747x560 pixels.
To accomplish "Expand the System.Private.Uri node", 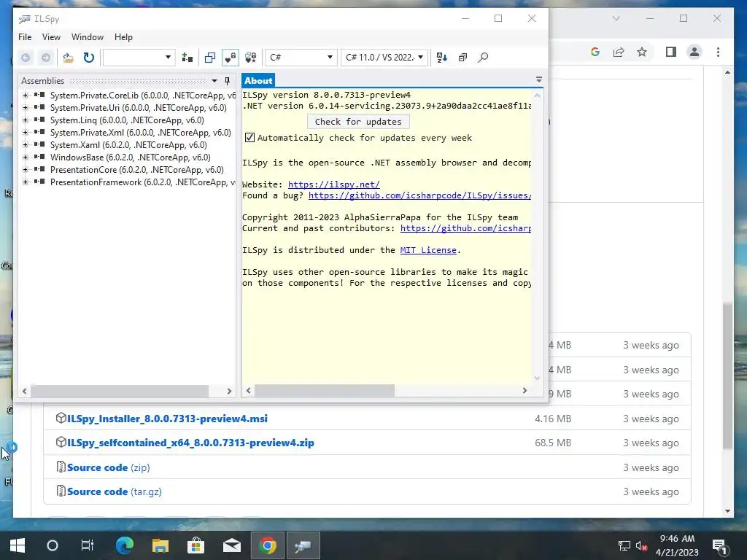I will click(x=26, y=108).
